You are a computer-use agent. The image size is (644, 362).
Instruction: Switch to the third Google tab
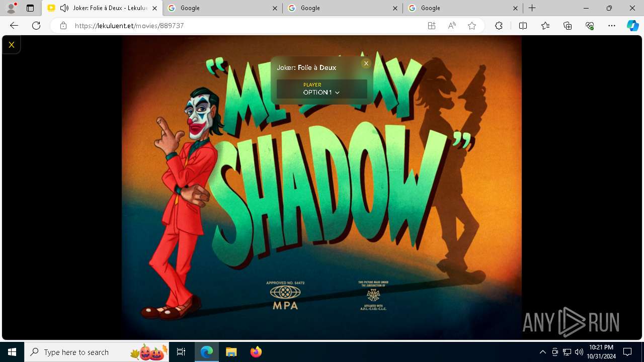[x=463, y=8]
